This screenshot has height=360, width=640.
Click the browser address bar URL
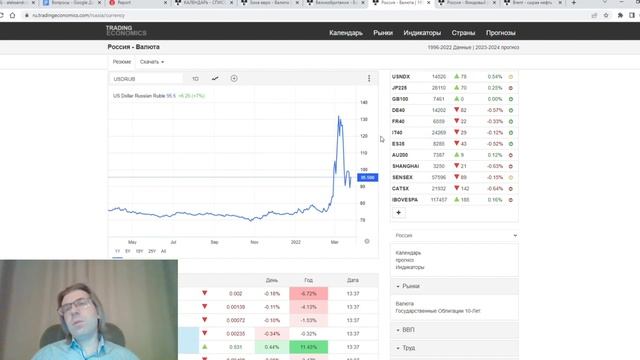[78, 16]
